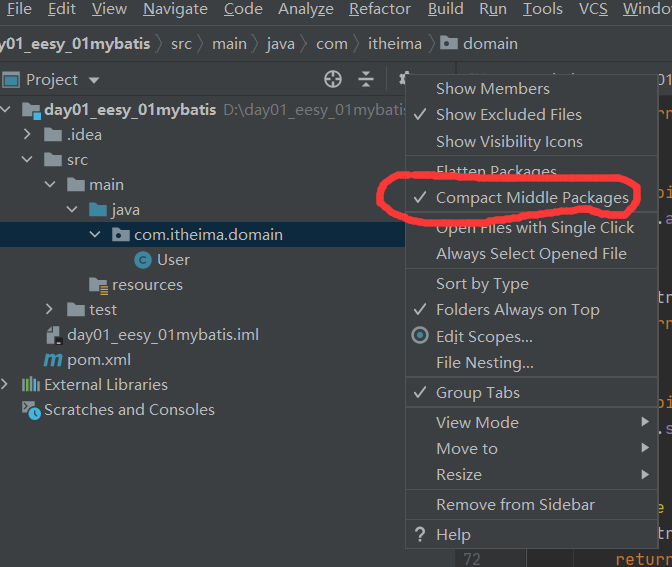The image size is (672, 567).
Task: Click the Help question mark icon
Action: pyautogui.click(x=420, y=534)
